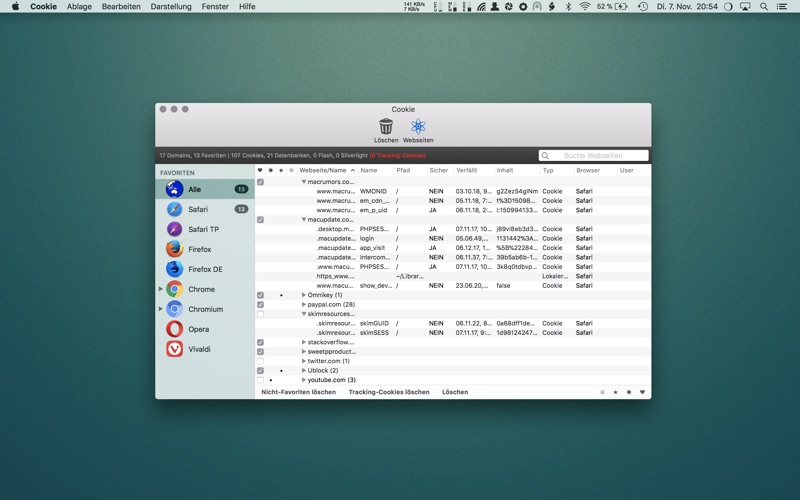The width and height of the screenshot is (800, 500).
Task: Select the Chrome browser icon in sidebar
Action: click(174, 289)
